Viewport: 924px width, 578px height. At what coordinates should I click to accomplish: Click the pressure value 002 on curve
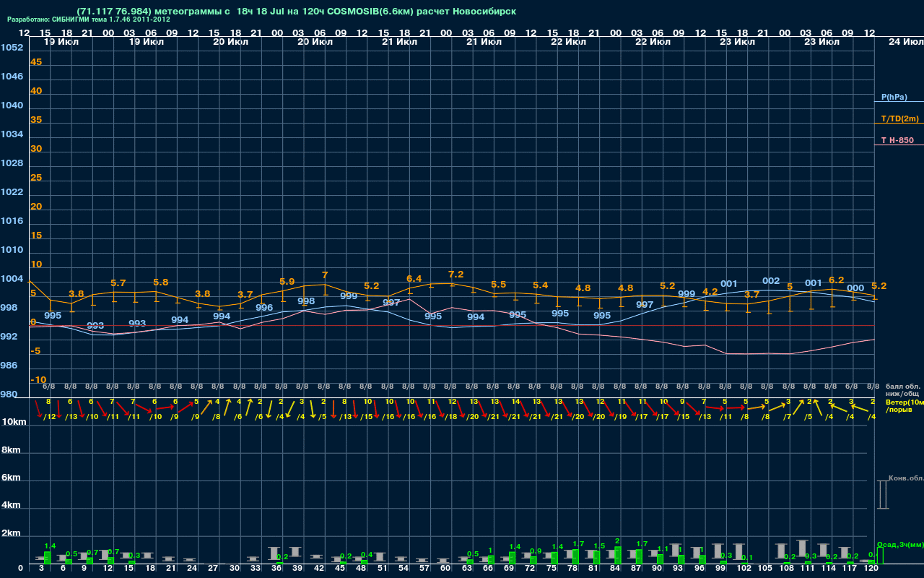771,281
